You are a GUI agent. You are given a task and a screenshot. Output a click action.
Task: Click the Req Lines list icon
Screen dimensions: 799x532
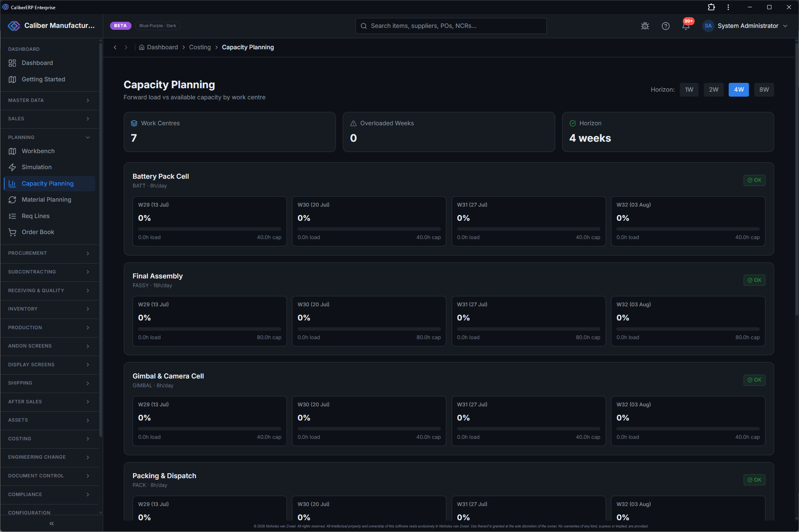click(12, 216)
